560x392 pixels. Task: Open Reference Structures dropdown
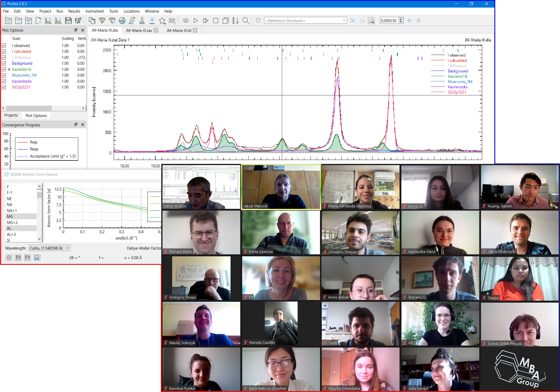(x=305, y=21)
